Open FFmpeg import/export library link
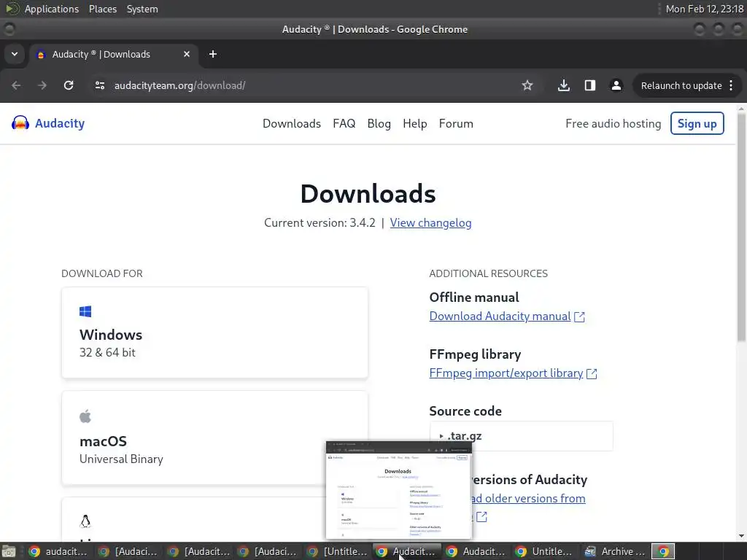Viewport: 747px width, 560px height. pos(506,373)
